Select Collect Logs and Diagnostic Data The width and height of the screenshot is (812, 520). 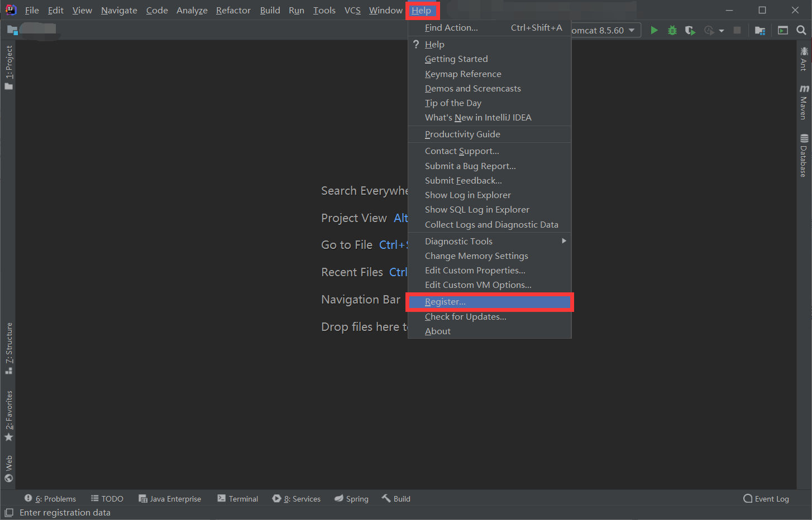tap(490, 224)
